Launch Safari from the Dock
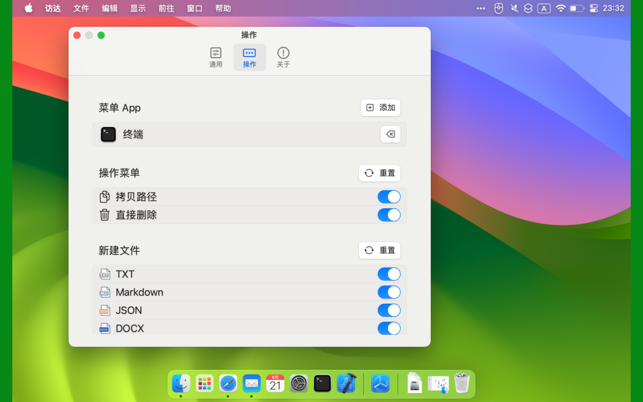 pyautogui.click(x=228, y=384)
